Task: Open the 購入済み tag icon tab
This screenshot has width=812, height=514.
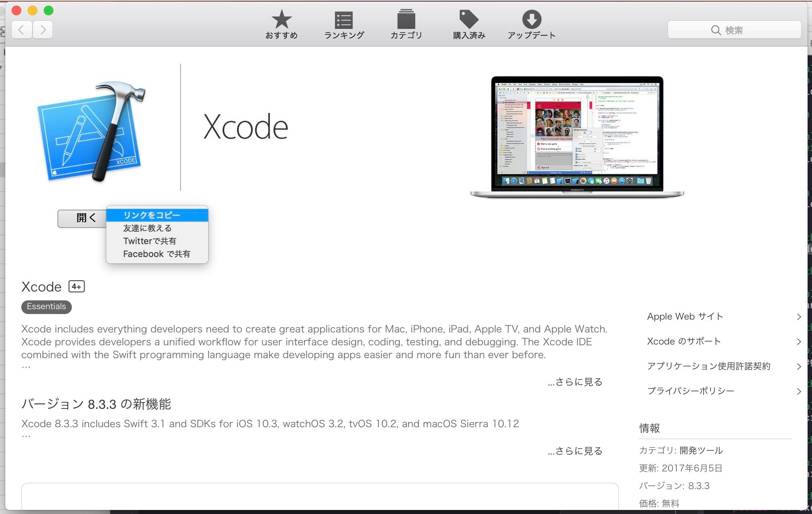Action: pyautogui.click(x=469, y=24)
